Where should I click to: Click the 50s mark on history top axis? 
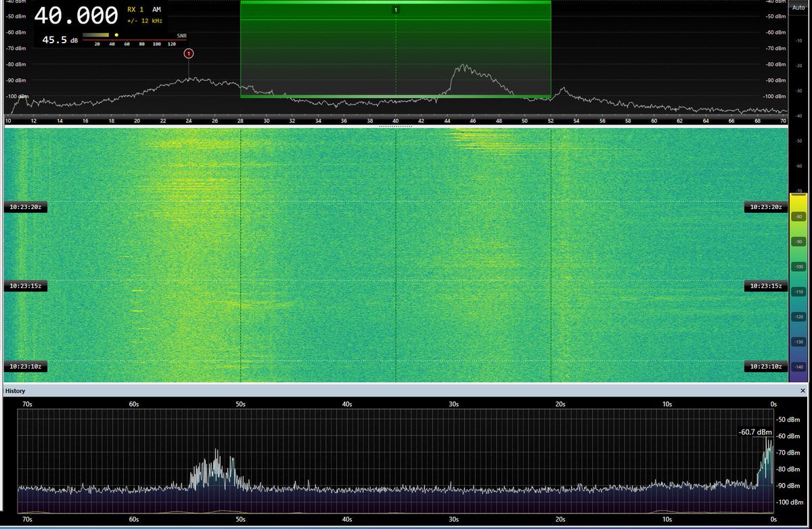tap(240, 404)
